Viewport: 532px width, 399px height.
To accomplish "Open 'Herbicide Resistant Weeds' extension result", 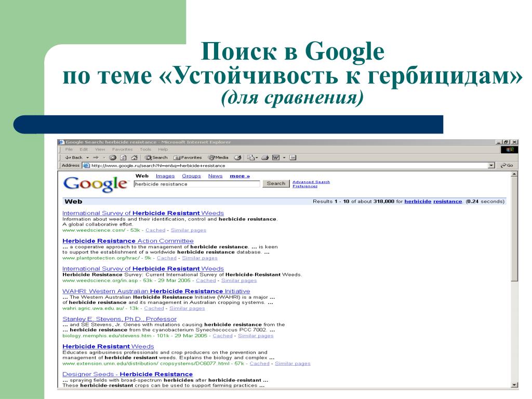I will coord(108,347).
